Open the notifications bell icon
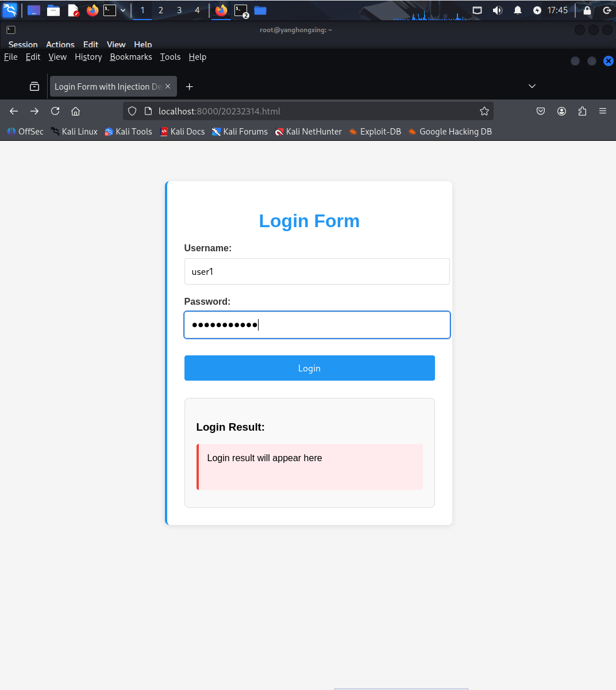616x690 pixels. [518, 10]
